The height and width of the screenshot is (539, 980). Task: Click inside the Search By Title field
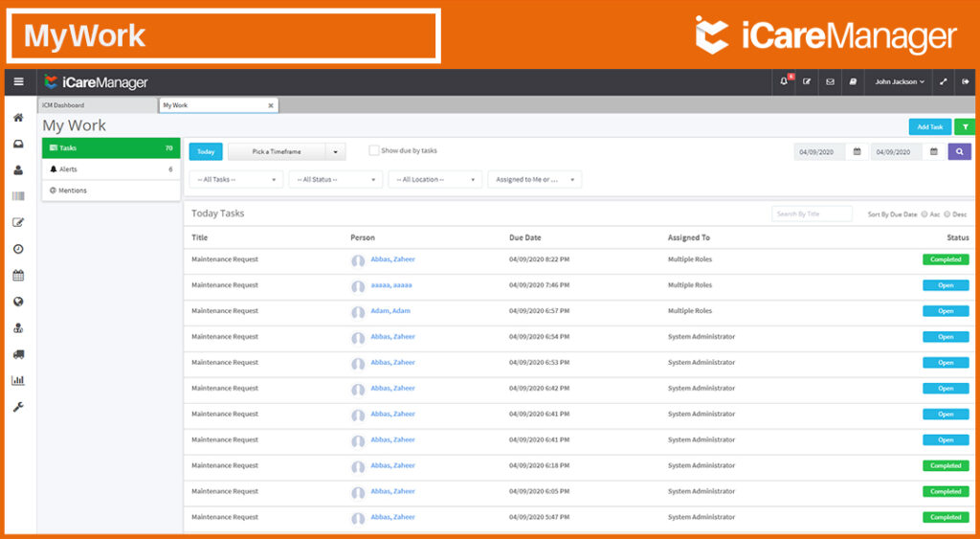point(812,213)
